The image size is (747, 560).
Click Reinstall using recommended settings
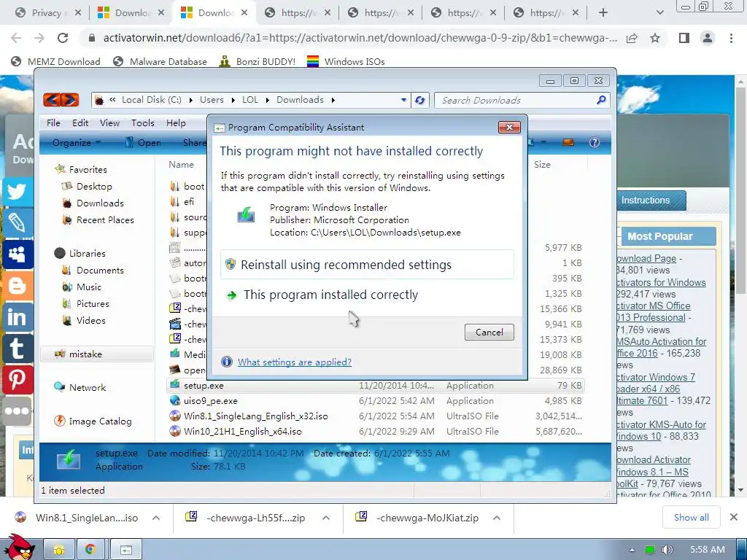click(368, 264)
